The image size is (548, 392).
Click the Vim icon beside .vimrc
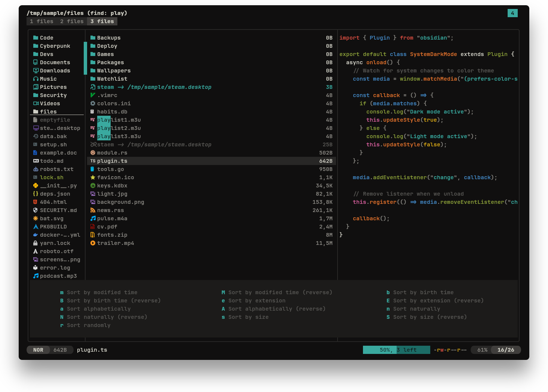click(93, 95)
